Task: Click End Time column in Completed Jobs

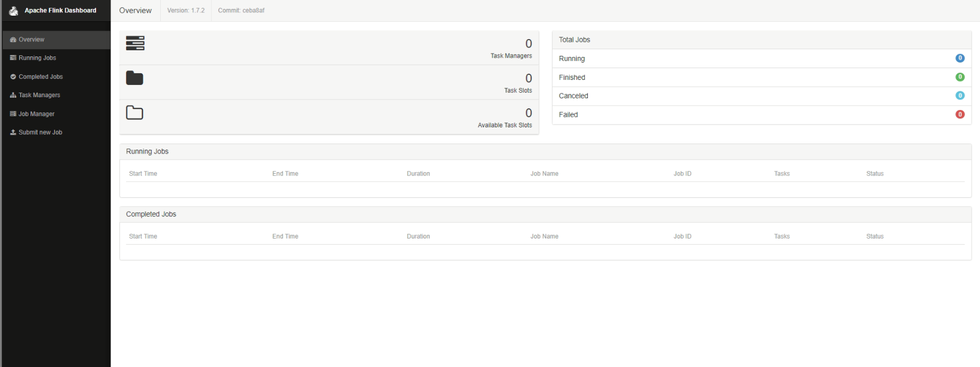Action: tap(285, 236)
